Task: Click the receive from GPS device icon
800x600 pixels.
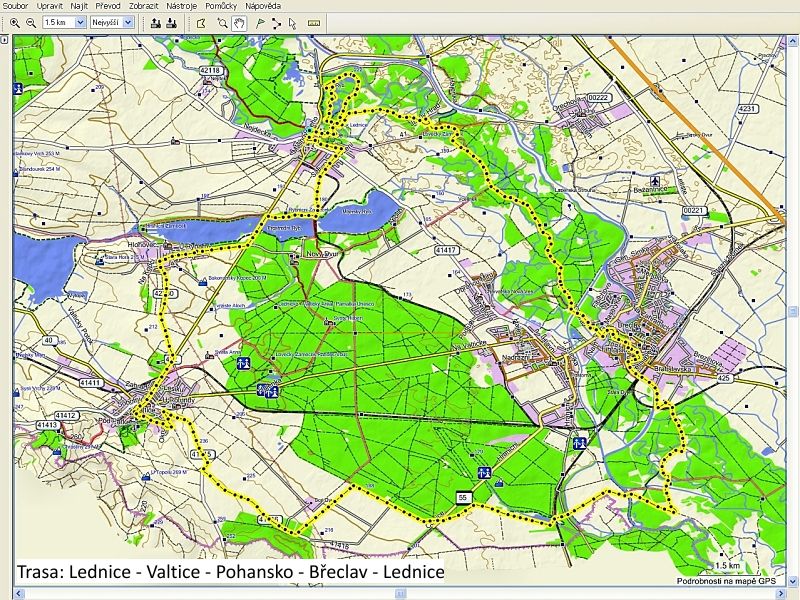Action: coord(172,22)
